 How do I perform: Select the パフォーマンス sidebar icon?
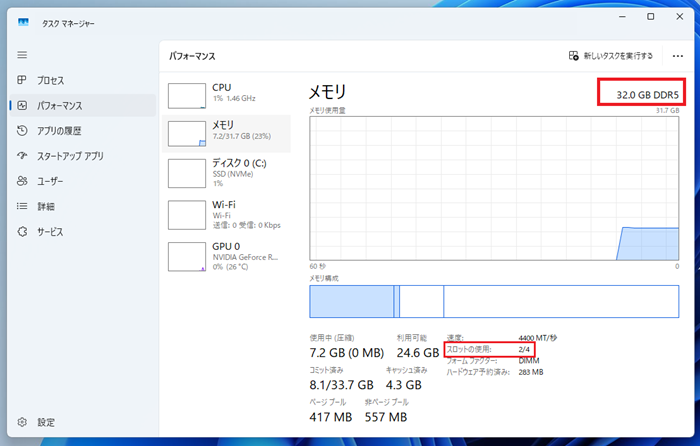(22, 105)
